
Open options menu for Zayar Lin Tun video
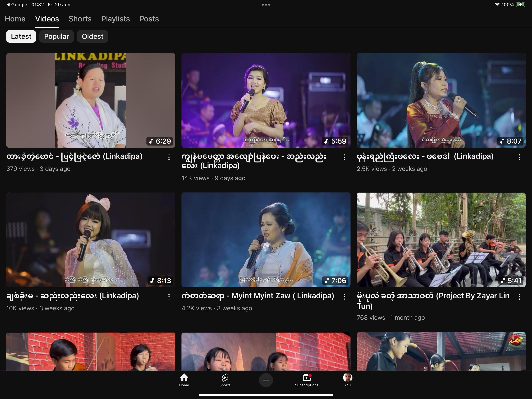click(x=520, y=297)
